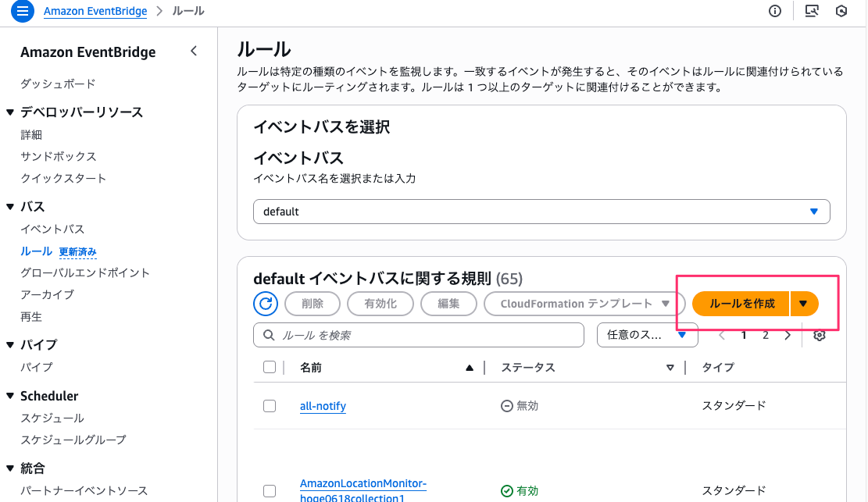Screen dimensions: 868x502
Task: Check the select-all checkbox in the table header
Action: pos(270,367)
